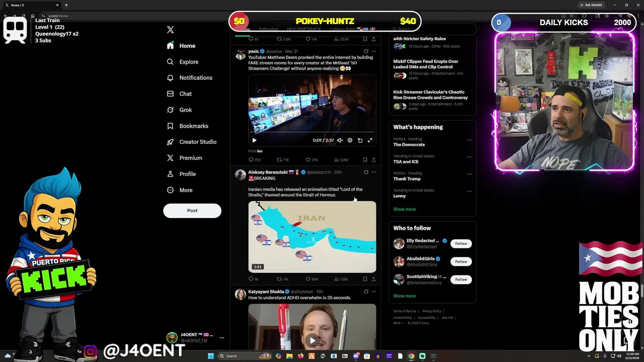Bookmark the yoxic post

[365, 160]
